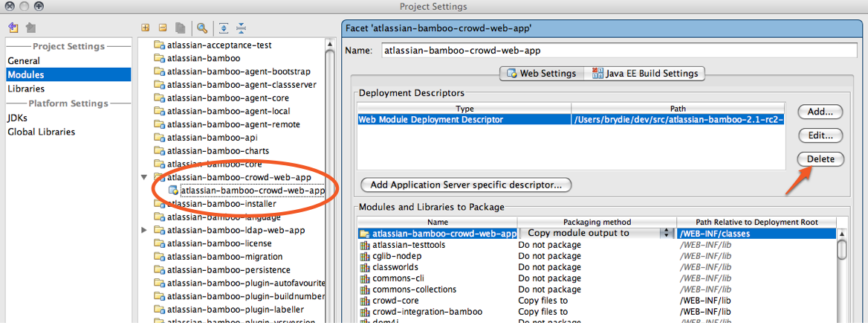This screenshot has height=323, width=868.
Task: Collapse the atlassian-bamboo-crowd-web-app module tree node
Action: point(144,177)
